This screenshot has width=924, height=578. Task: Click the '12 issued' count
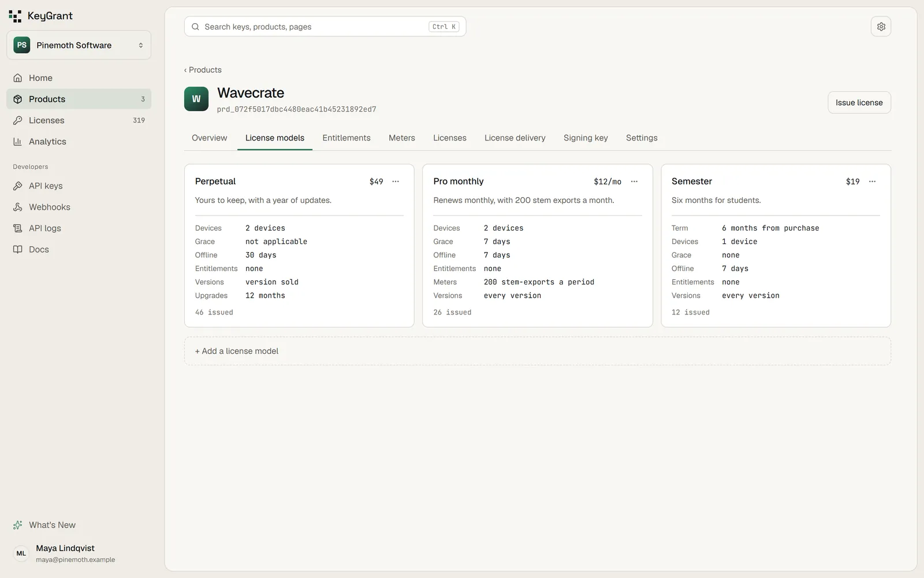[x=691, y=312]
